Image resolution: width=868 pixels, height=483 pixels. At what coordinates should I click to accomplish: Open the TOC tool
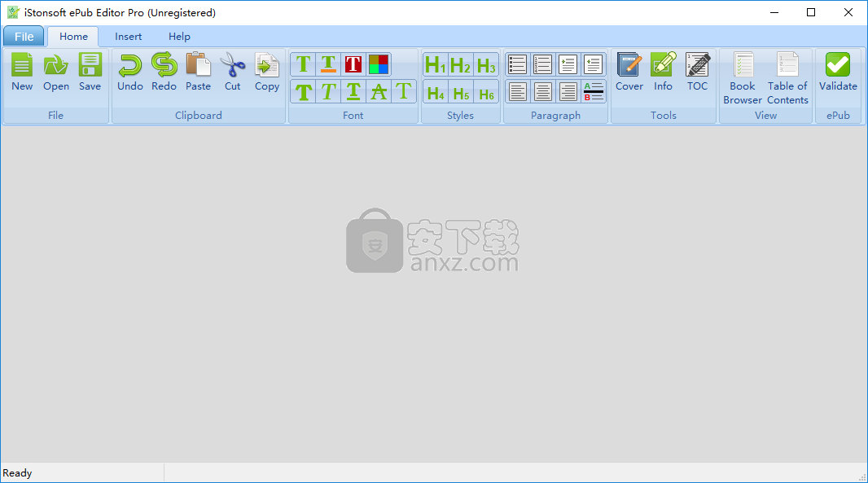(x=698, y=72)
